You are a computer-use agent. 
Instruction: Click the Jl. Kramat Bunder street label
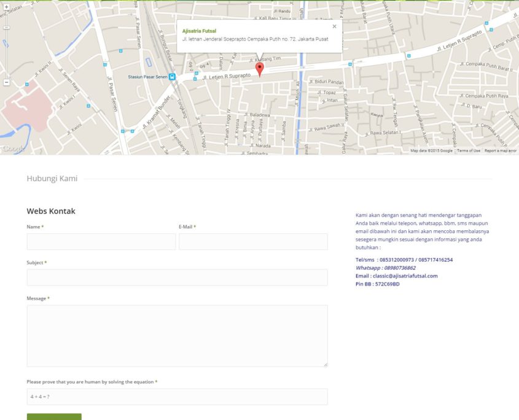[x=156, y=112]
